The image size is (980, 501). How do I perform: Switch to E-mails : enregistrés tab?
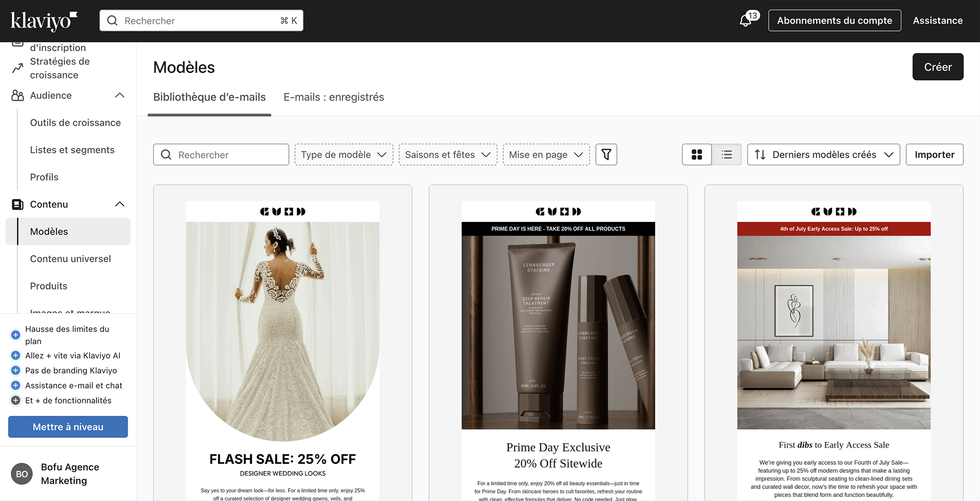(334, 97)
